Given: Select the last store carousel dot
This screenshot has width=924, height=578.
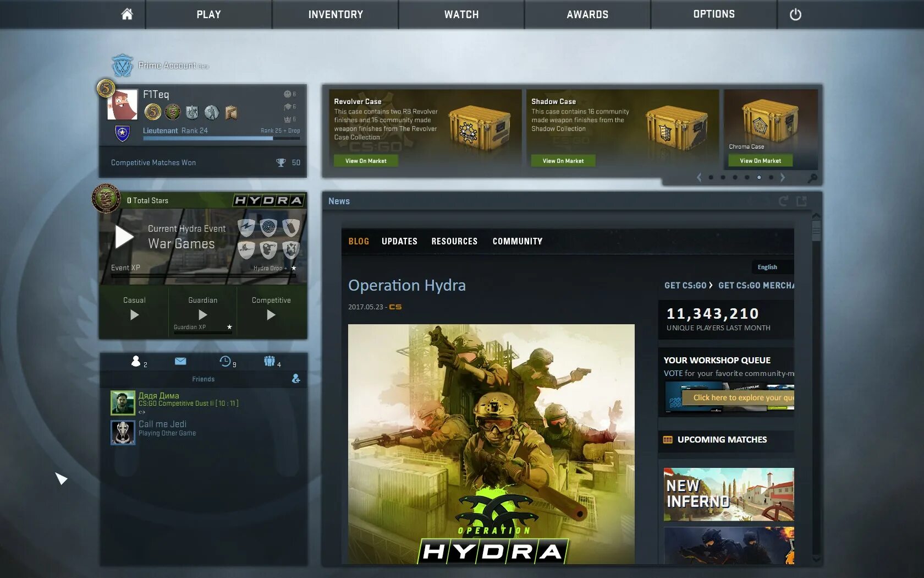Looking at the screenshot, I should pyautogui.click(x=771, y=177).
